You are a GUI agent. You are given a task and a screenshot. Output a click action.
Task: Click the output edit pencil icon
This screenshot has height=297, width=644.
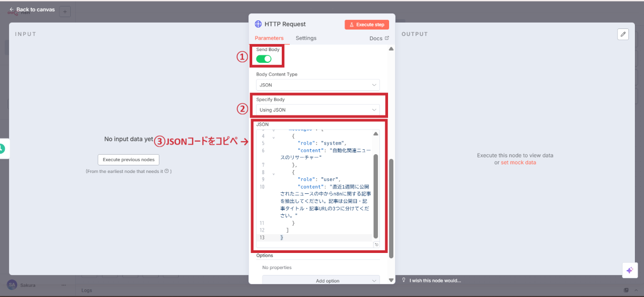(623, 34)
